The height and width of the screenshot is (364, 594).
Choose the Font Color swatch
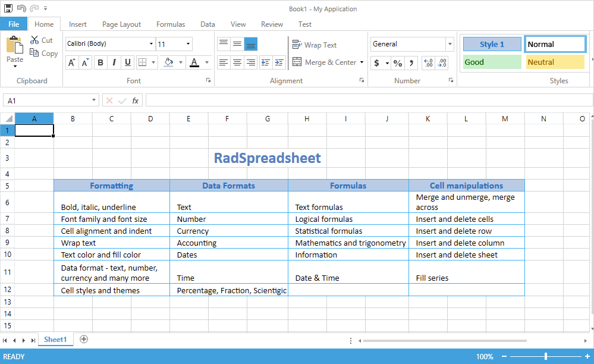click(194, 62)
